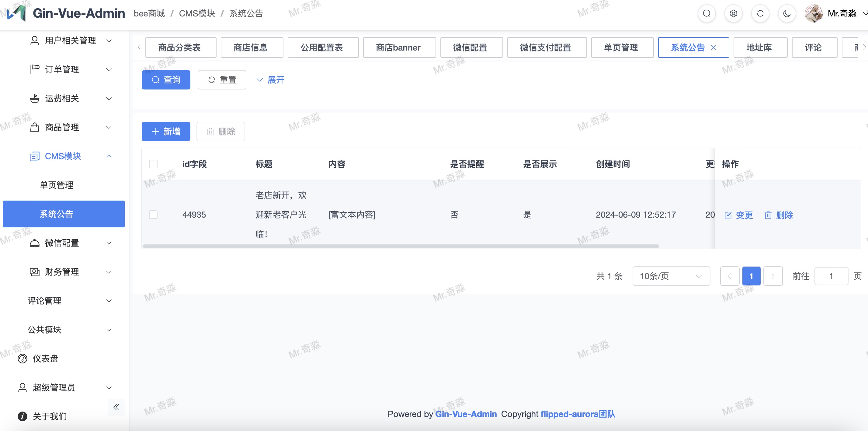This screenshot has height=431, width=868.
Task: Collapse sidebar with double-arrow icon
Action: click(x=116, y=407)
